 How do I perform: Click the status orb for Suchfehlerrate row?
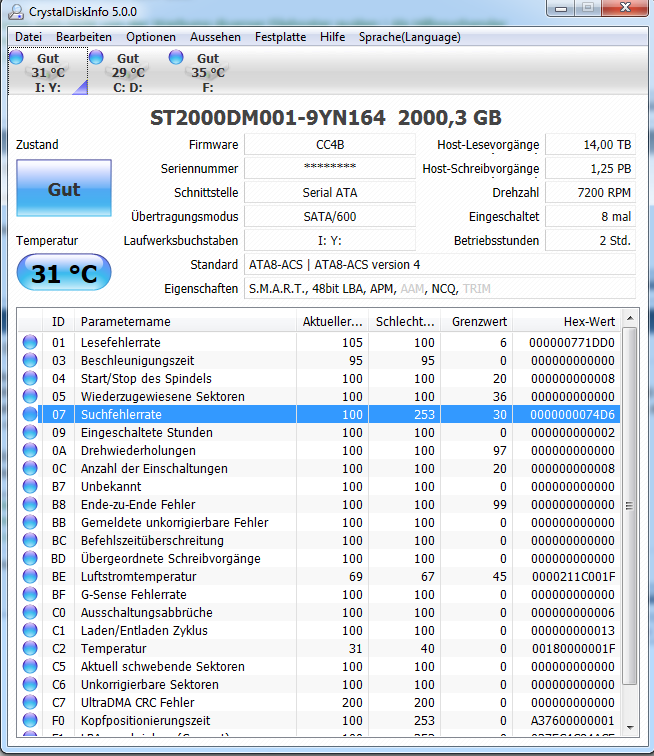pyautogui.click(x=30, y=414)
